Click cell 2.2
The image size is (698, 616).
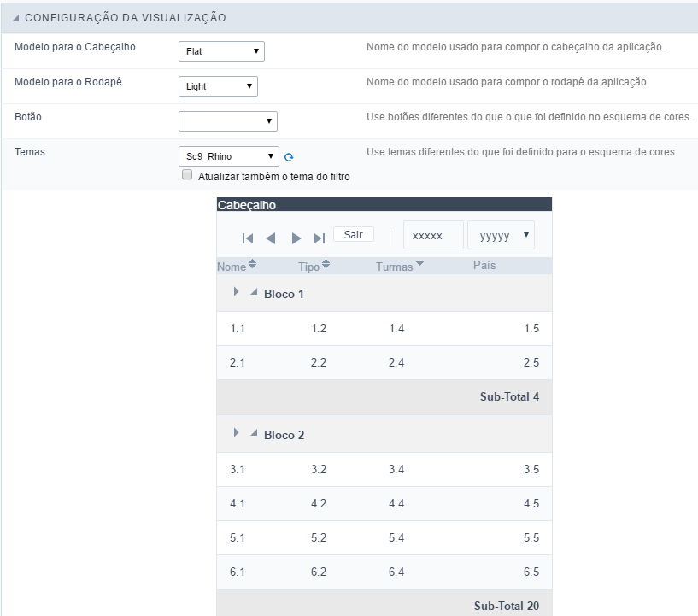(x=319, y=363)
